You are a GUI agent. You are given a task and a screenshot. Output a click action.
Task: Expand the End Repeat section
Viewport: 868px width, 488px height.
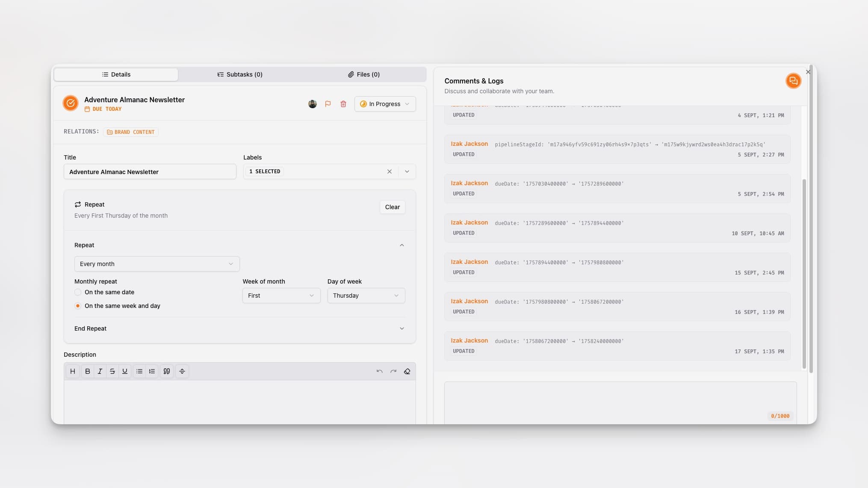coord(239,328)
